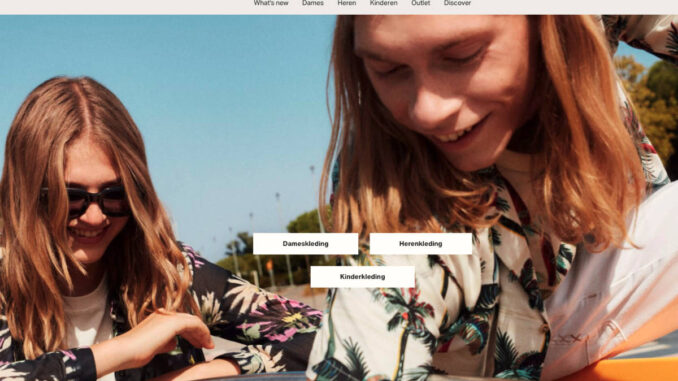Click Discover in the top navigation
This screenshot has width=678, height=381.
coord(457,3)
